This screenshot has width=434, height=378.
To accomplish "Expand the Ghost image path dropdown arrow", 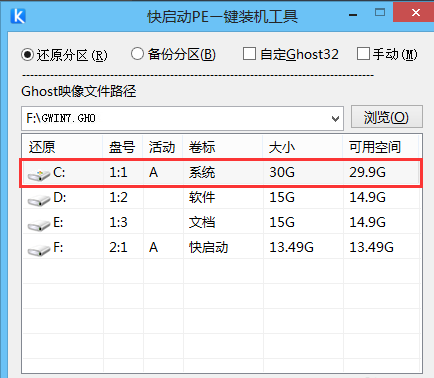I will (x=335, y=119).
